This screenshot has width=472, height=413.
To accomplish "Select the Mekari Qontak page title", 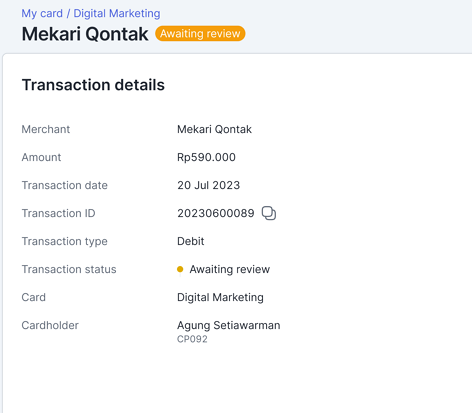I will click(x=85, y=34).
